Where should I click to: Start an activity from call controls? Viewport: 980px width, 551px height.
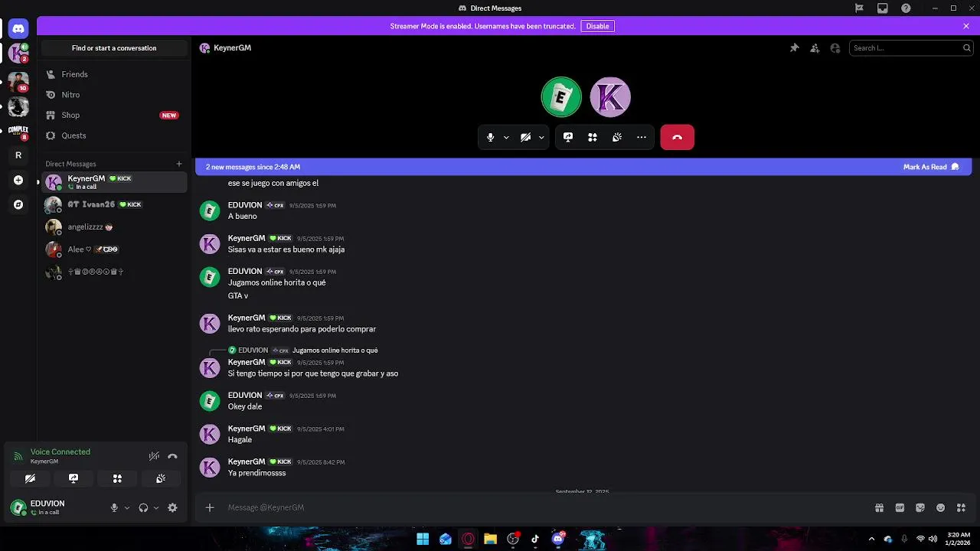[x=593, y=137]
